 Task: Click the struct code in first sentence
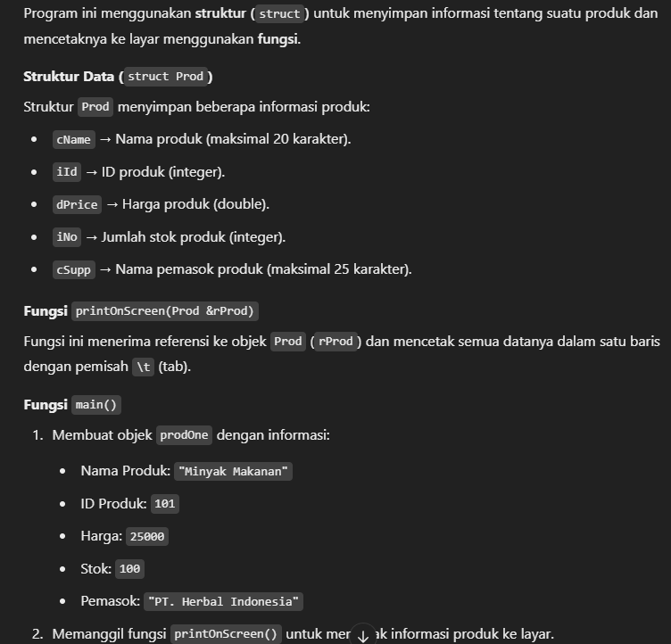click(279, 14)
